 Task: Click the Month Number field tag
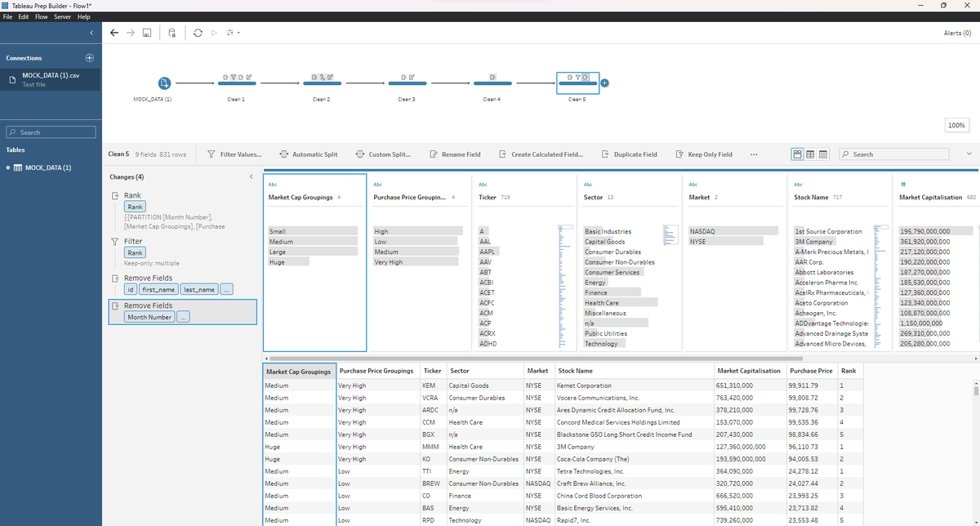click(x=149, y=317)
